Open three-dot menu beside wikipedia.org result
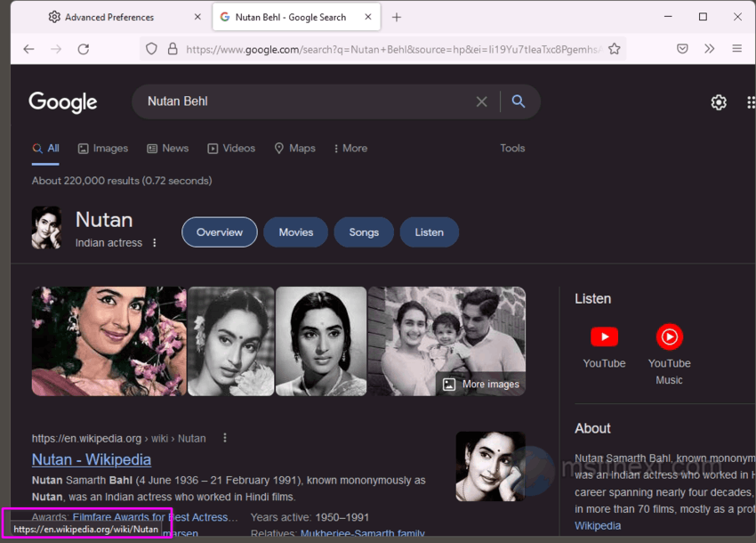The width and height of the screenshot is (756, 543). 225,438
